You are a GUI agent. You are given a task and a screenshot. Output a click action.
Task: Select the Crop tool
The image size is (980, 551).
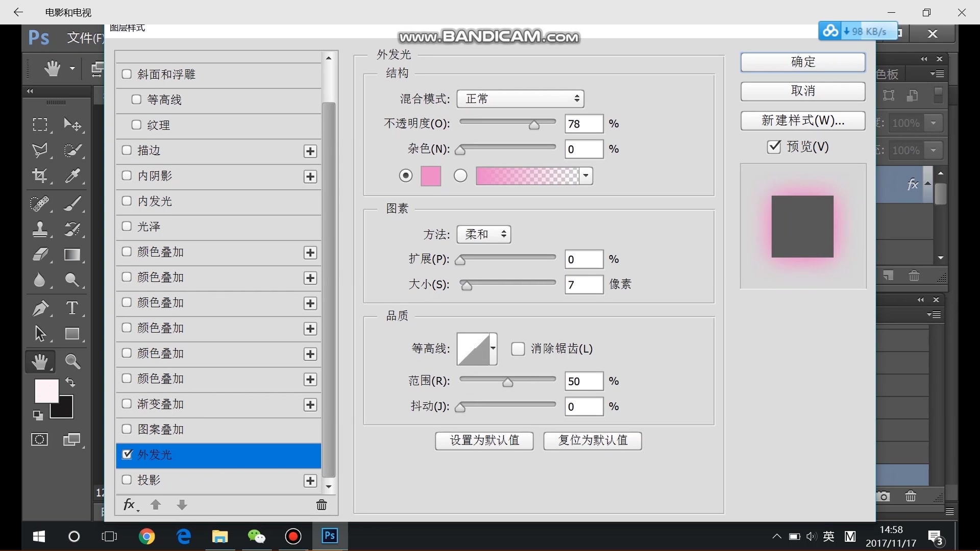click(40, 176)
